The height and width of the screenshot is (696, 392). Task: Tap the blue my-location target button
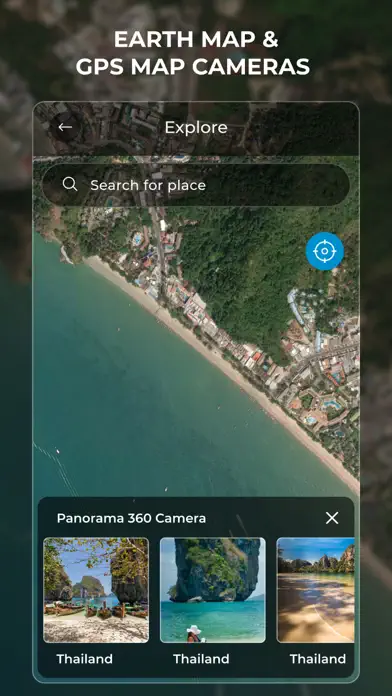[325, 251]
